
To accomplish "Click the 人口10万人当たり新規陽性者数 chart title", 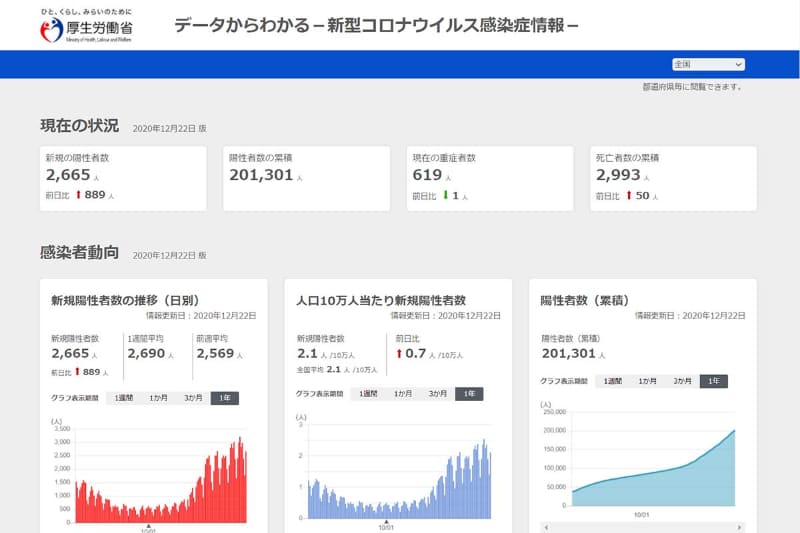I will 381,300.
